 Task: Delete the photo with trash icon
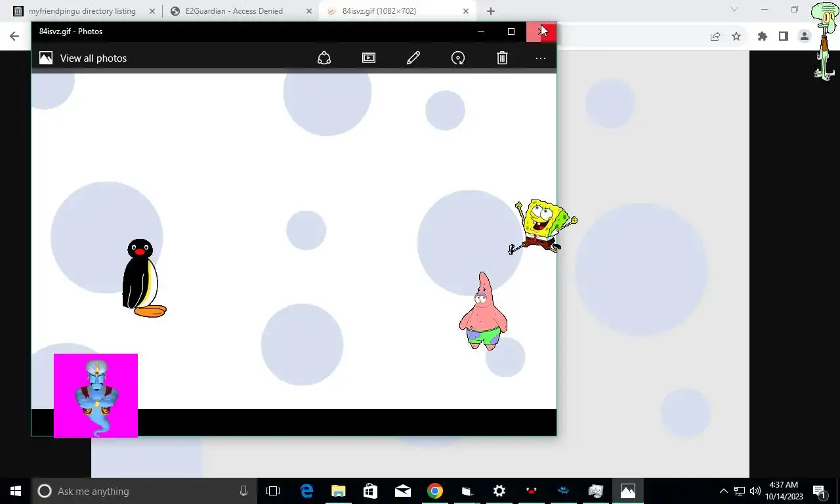[502, 58]
